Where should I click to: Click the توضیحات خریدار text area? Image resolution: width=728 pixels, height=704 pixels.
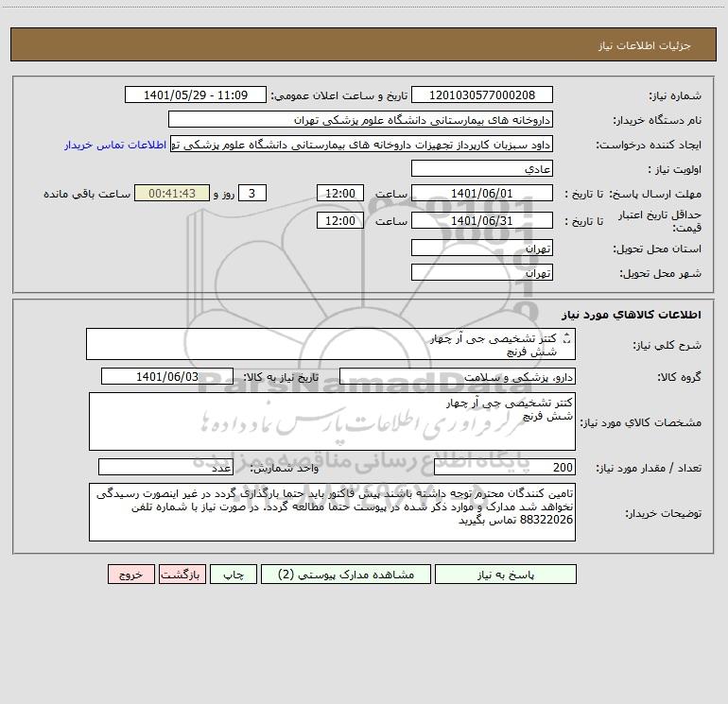coord(332,512)
